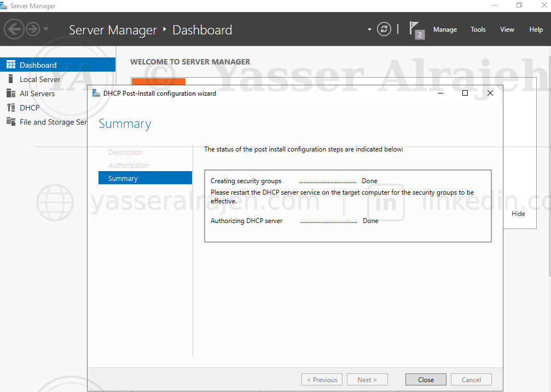Click the wizard title bar icon
The height and width of the screenshot is (392, 551).
point(96,93)
